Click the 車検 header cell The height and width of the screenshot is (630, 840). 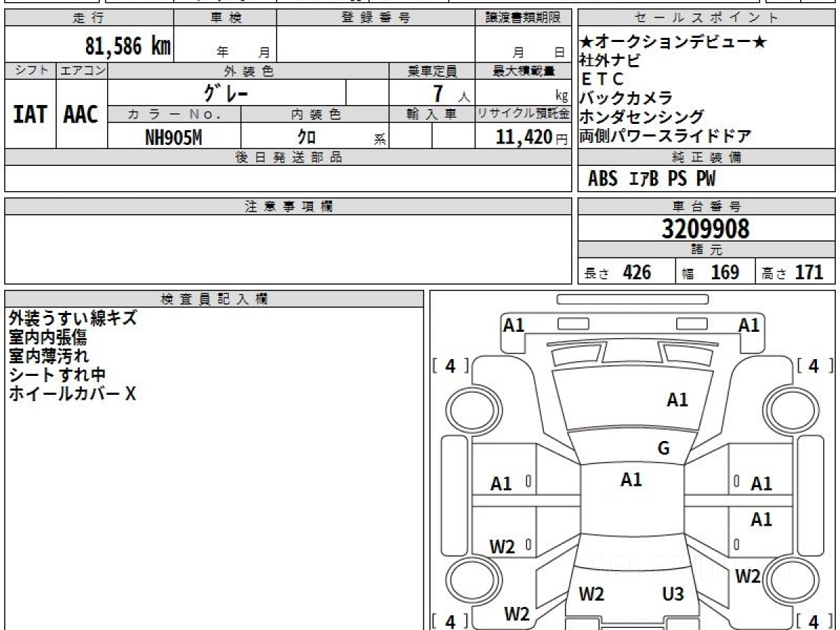tap(225, 18)
